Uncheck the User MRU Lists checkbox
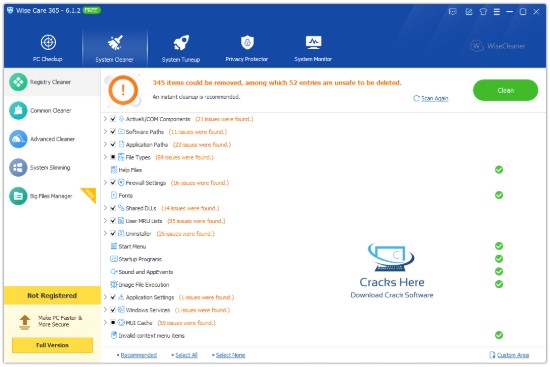 (x=113, y=221)
